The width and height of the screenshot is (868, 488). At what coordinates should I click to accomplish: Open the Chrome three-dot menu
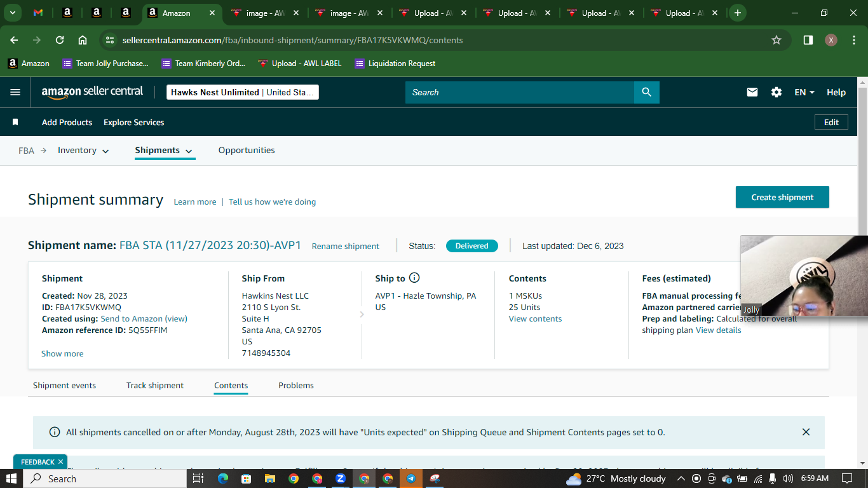tap(853, 40)
